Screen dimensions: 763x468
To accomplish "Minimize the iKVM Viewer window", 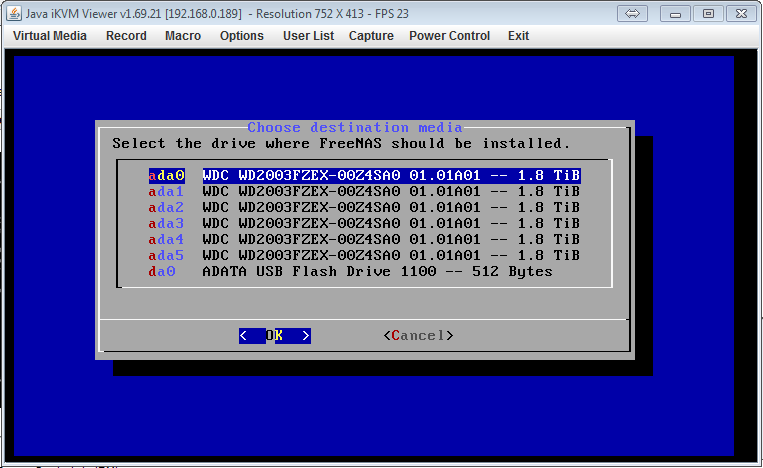I will click(x=675, y=13).
